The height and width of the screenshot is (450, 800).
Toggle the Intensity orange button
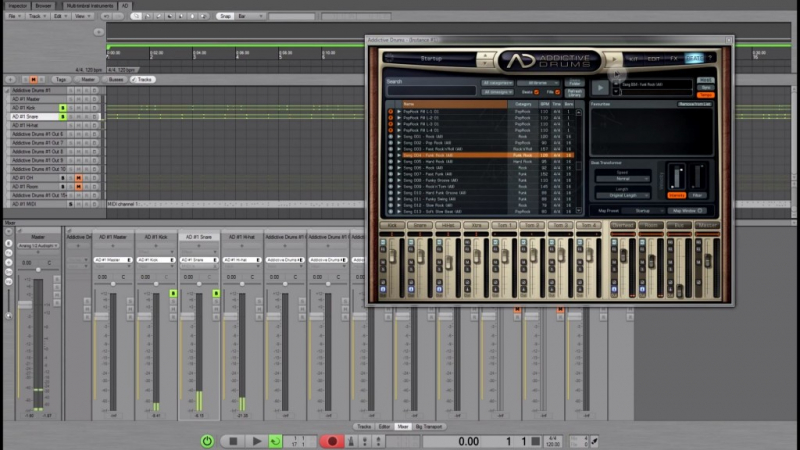(x=677, y=195)
